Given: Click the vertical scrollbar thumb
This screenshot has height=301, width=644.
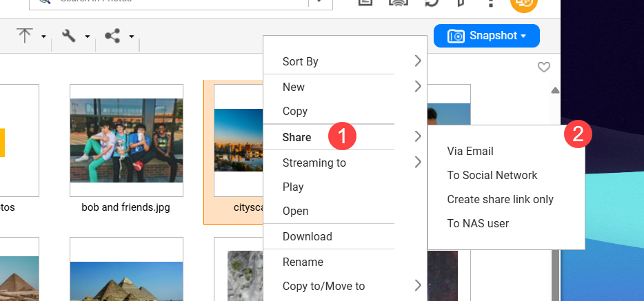Looking at the screenshot, I should point(555,275).
